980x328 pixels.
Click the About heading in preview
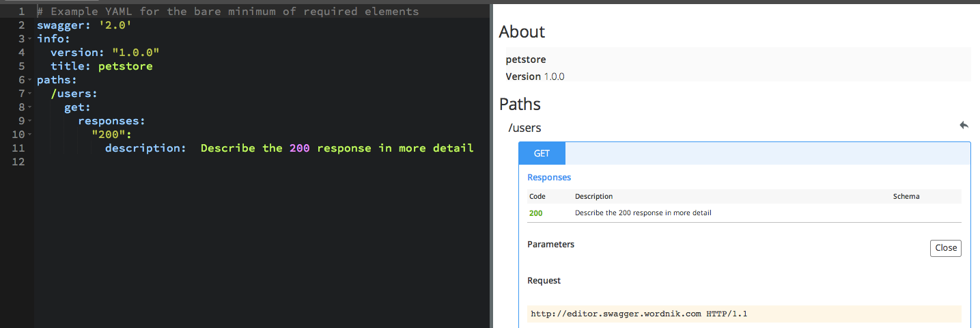coord(522,32)
